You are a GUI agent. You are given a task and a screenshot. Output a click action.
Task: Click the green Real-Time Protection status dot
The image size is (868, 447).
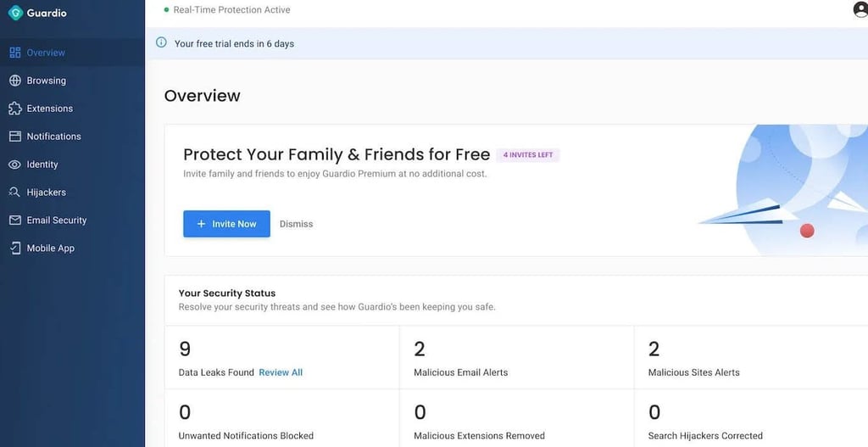click(x=166, y=10)
